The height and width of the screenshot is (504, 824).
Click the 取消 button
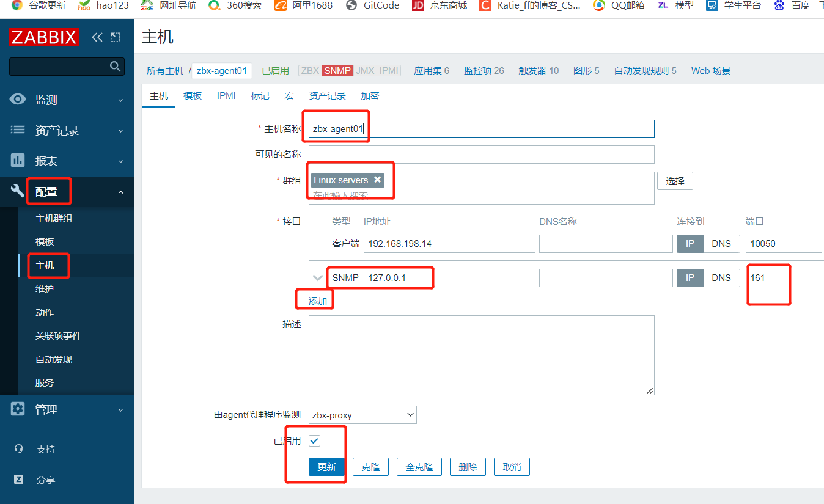[x=512, y=467]
